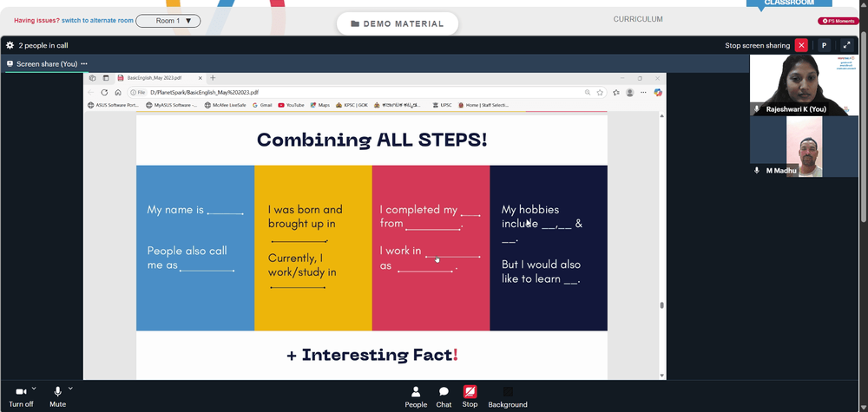Screen dimensions: 868x412
Task: Open the Chat panel
Action: click(x=444, y=397)
